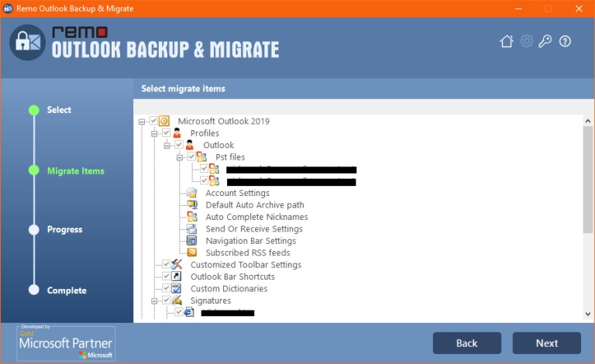Image resolution: width=595 pixels, height=364 pixels.
Task: Toggle the Signatures checkbox
Action: click(x=167, y=300)
